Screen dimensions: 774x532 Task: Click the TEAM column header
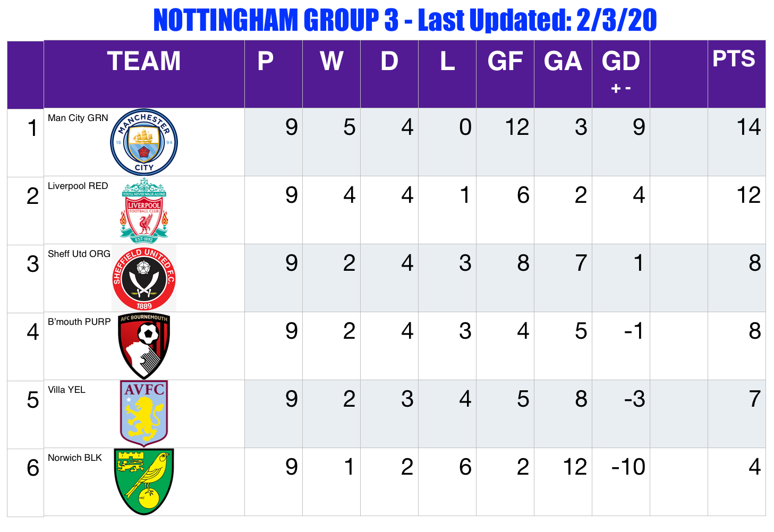tap(144, 61)
